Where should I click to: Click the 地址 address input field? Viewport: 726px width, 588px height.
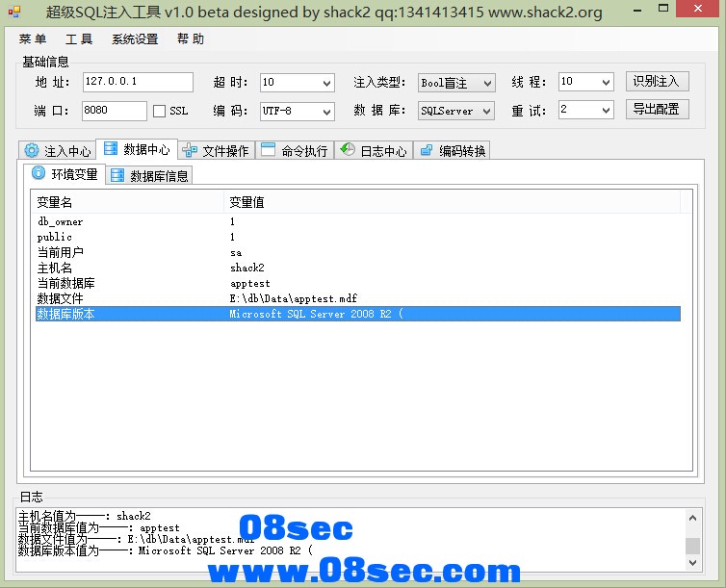click(138, 82)
